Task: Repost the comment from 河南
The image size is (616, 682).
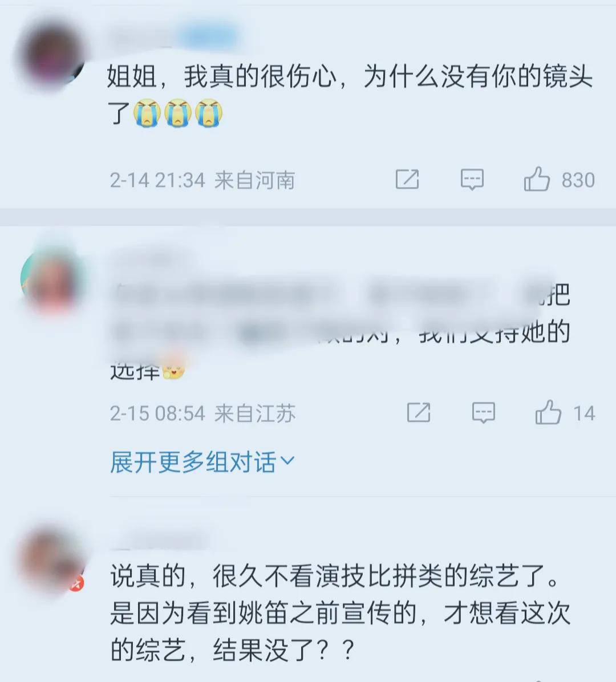Action: pos(407,179)
